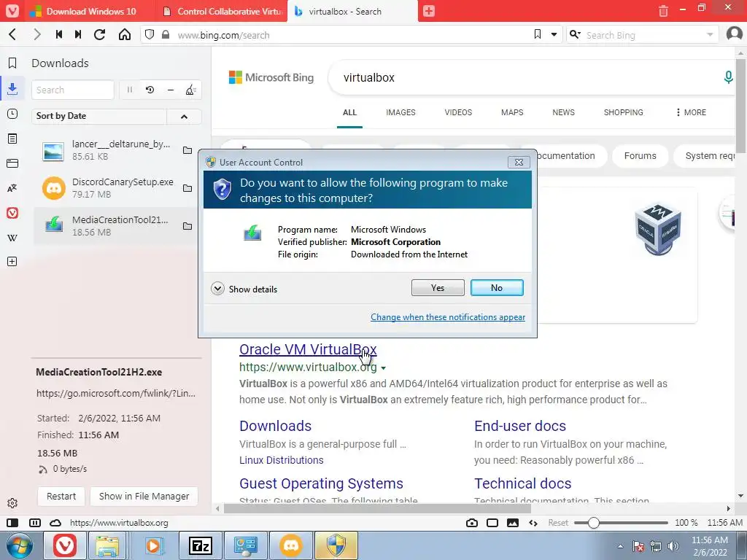Click No in User Account Control

coord(497,287)
